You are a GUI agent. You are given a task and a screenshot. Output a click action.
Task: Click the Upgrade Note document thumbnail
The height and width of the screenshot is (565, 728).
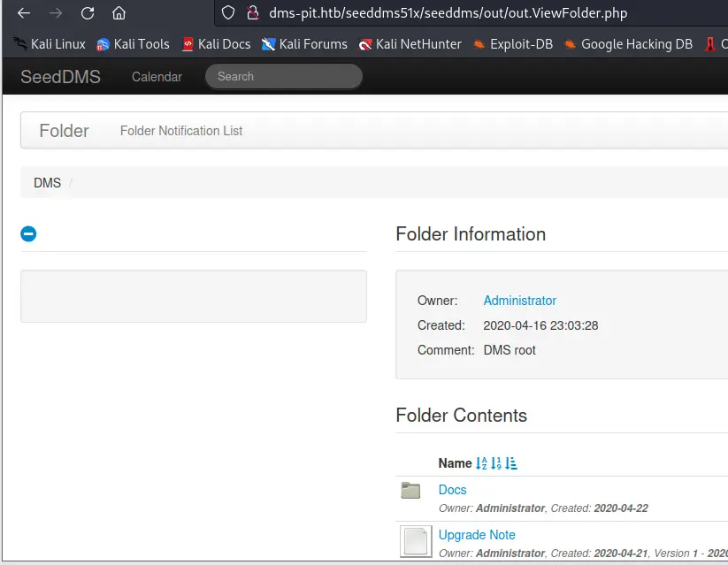click(x=416, y=541)
